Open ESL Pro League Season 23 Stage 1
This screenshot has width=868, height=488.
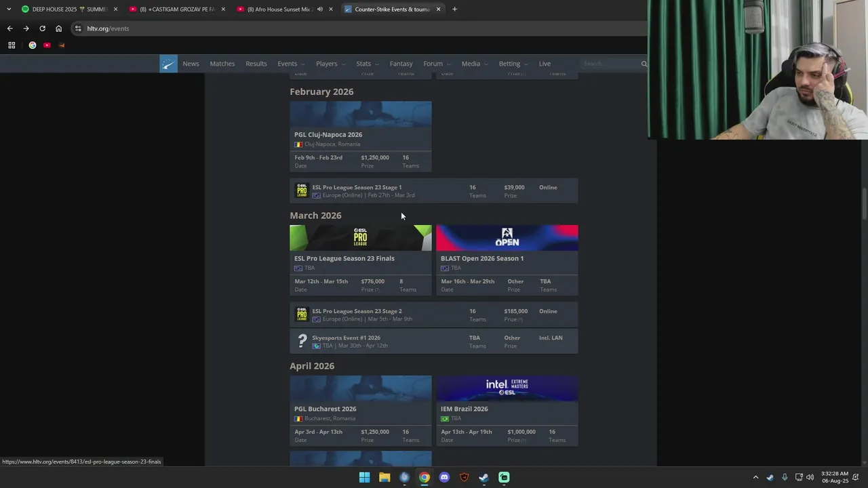pyautogui.click(x=357, y=187)
